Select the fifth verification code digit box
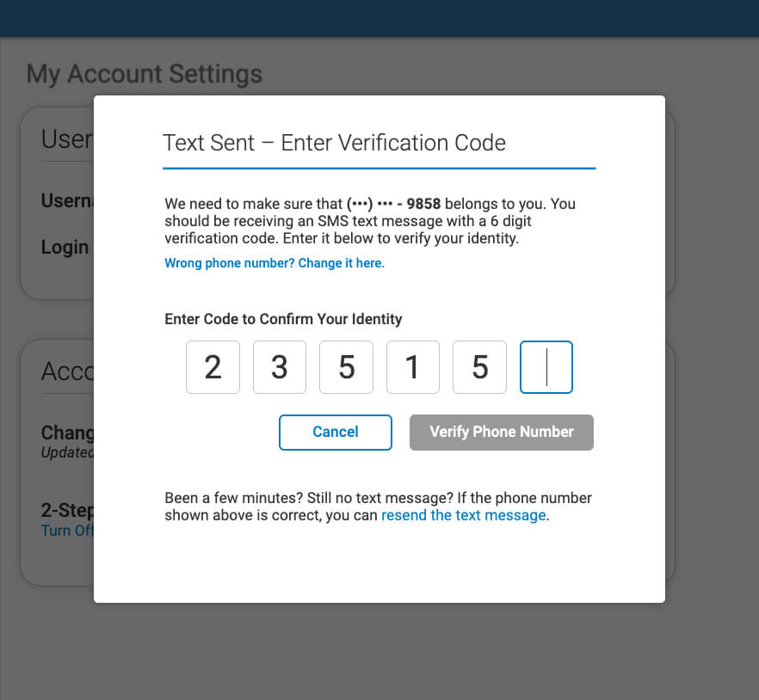This screenshot has width=759, height=700. coord(479,367)
